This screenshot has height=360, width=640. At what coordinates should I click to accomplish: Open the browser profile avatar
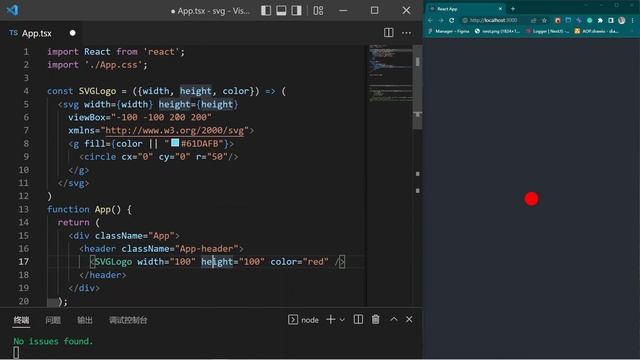[x=622, y=20]
